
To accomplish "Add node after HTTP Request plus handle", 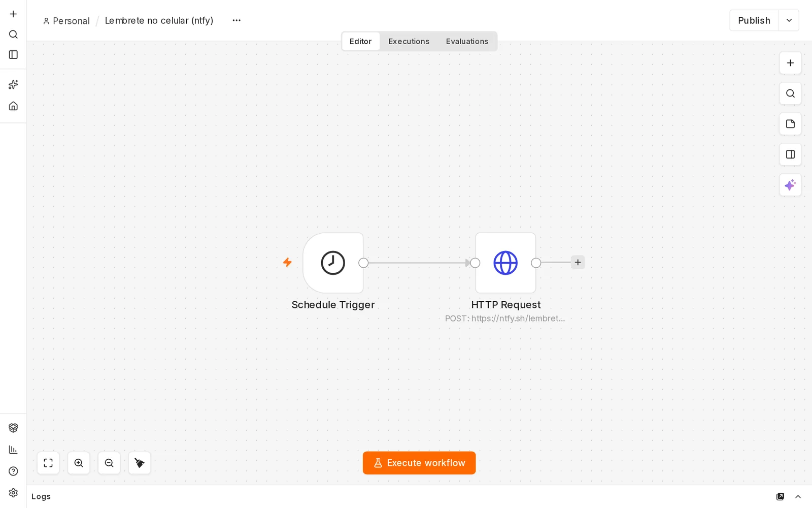I will 578,262.
